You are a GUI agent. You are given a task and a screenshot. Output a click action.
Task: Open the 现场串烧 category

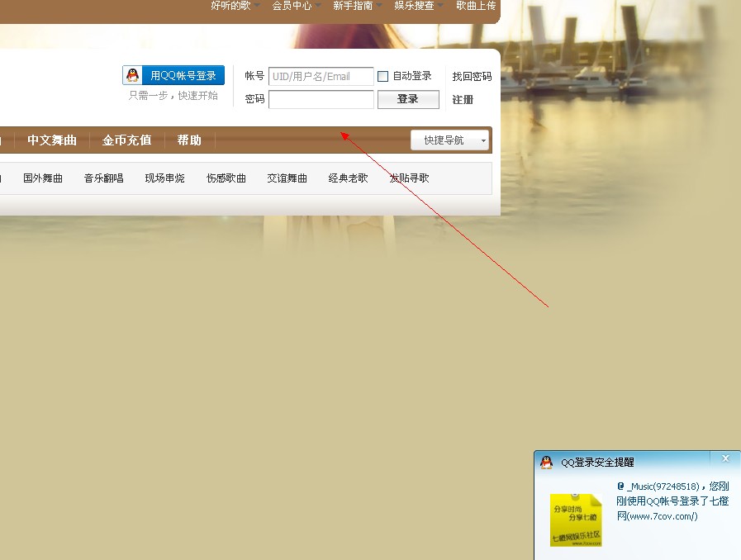(164, 178)
